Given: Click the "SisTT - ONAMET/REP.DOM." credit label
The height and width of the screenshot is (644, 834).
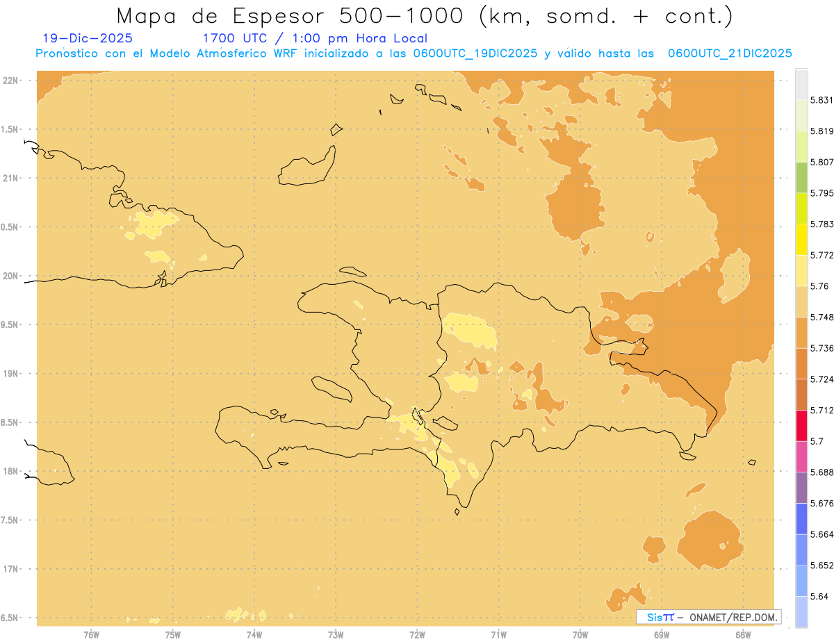Looking at the screenshot, I should click(x=709, y=617).
